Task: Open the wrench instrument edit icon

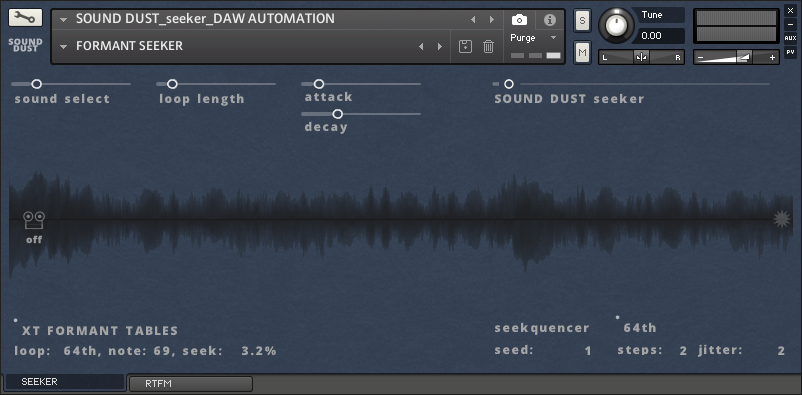Action: 25,18
